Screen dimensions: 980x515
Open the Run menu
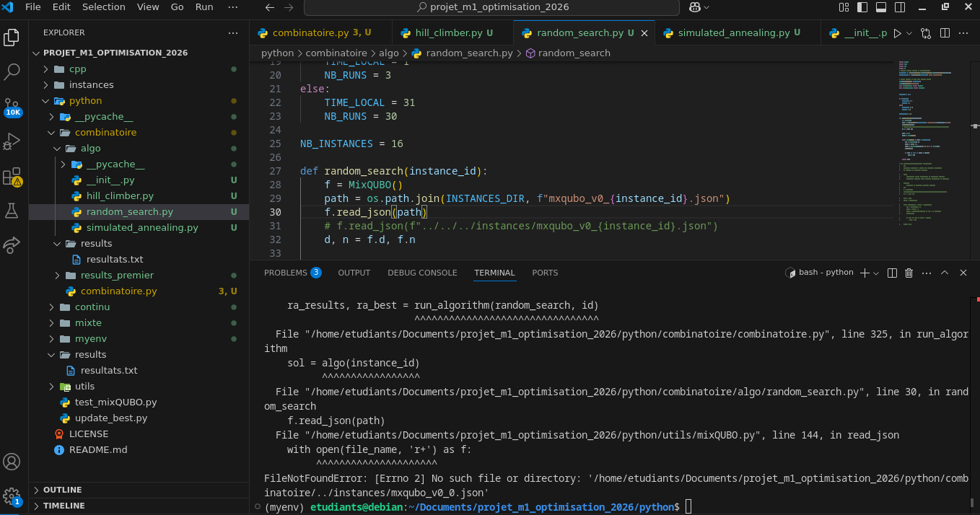click(204, 7)
